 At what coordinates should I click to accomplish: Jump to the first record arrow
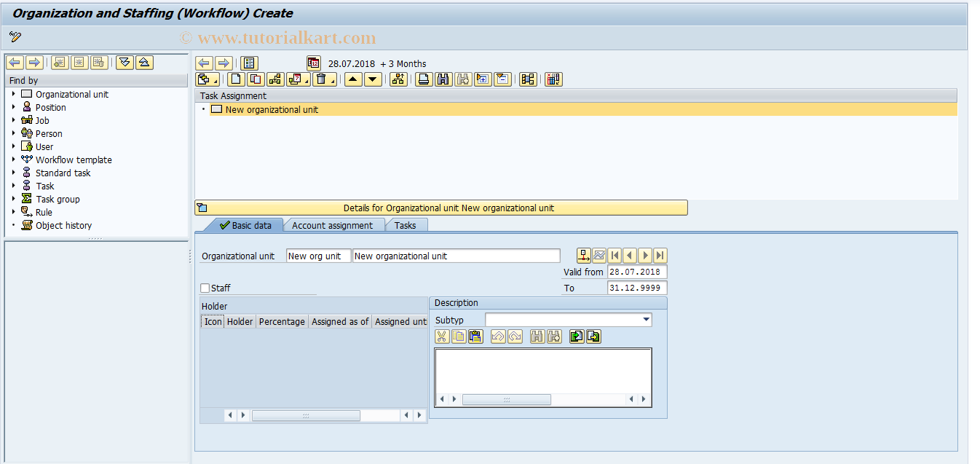[615, 256]
